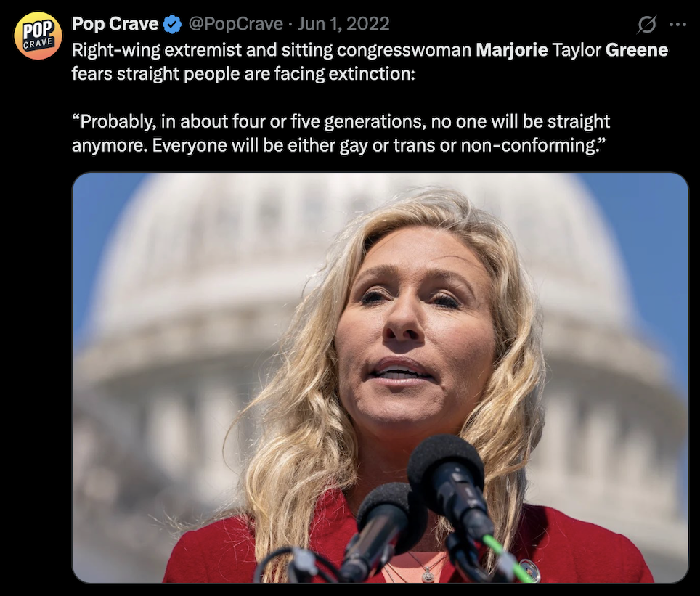Click the blue verified badge
This screenshot has width=700, height=596.
tap(172, 24)
